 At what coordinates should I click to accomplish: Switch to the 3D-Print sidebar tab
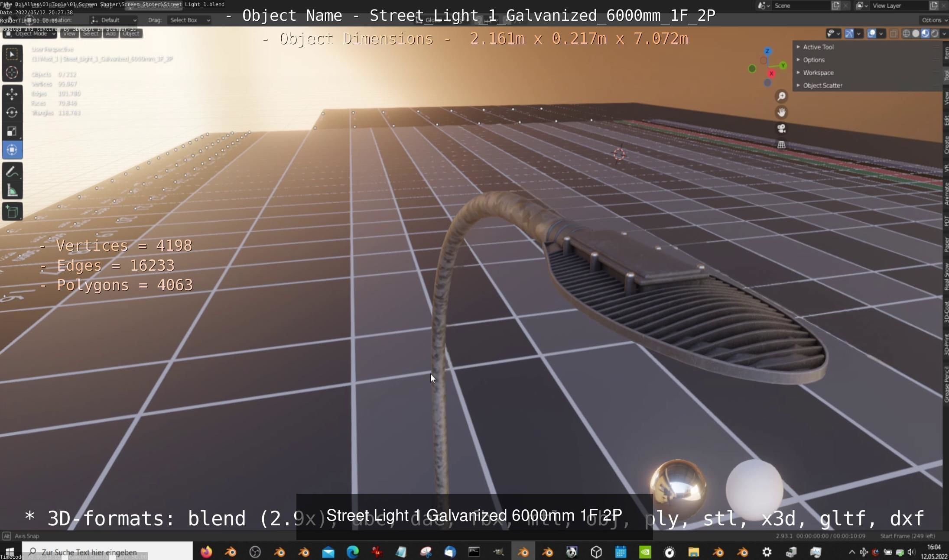pyautogui.click(x=946, y=345)
